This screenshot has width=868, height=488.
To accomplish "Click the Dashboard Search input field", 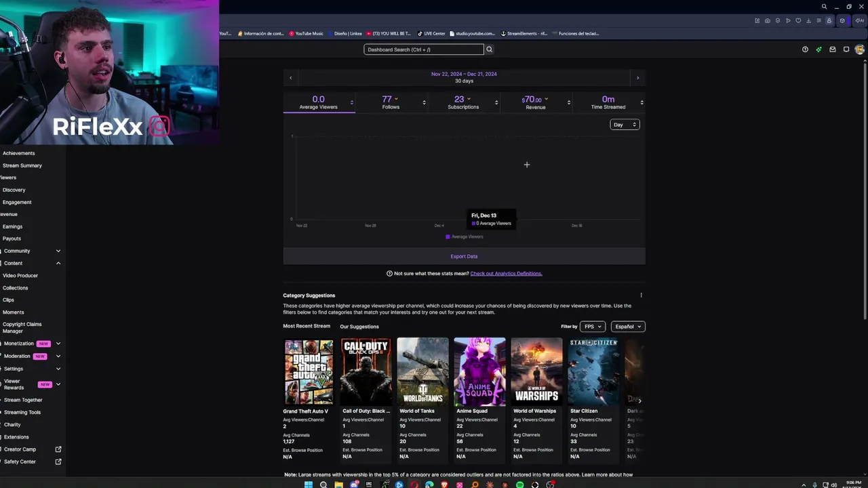I will point(424,49).
